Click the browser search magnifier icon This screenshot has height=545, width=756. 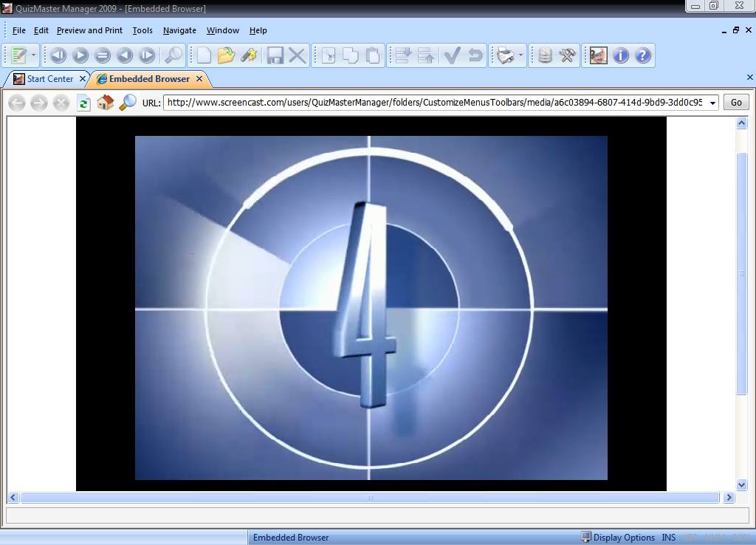(128, 102)
